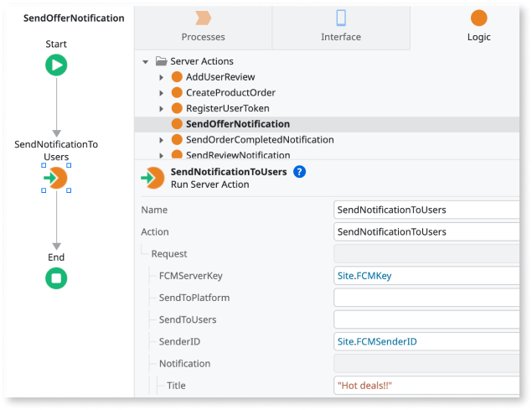
Task: Expand the SendOrderCompletedNotification action
Action: [x=162, y=140]
